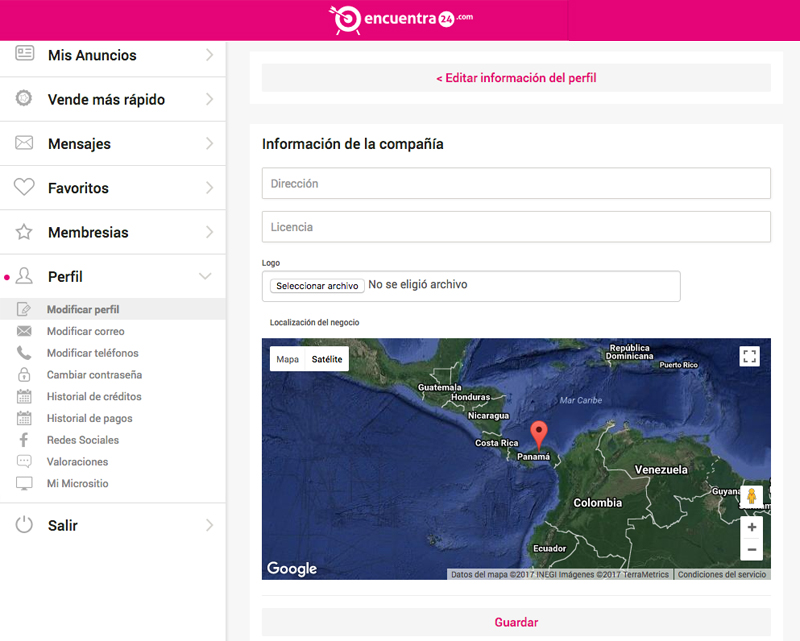800x641 pixels.
Task: Focus the Licencia input field
Action: tap(516, 227)
